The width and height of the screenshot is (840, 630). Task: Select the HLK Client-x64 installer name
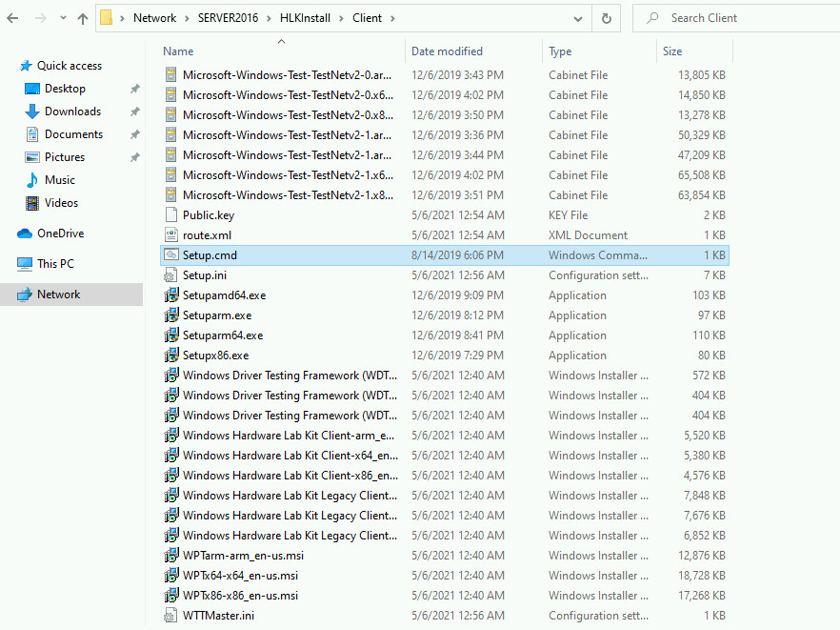pyautogui.click(x=290, y=456)
